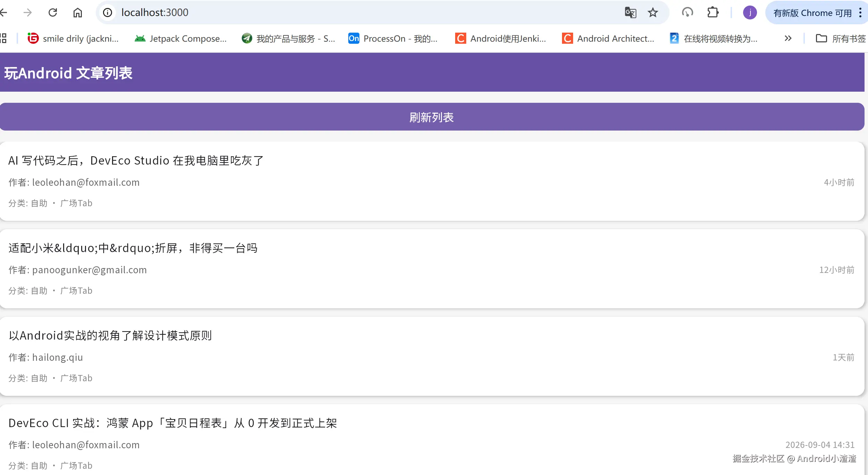Click author panoogunker@gmail.com
868x475 pixels.
pos(90,270)
